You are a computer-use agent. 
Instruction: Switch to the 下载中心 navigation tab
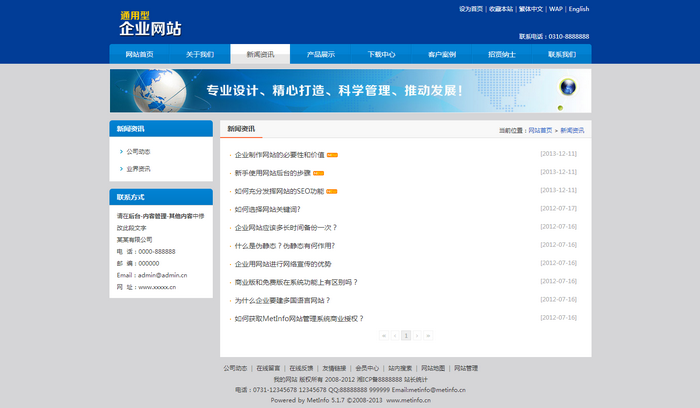tap(381, 55)
